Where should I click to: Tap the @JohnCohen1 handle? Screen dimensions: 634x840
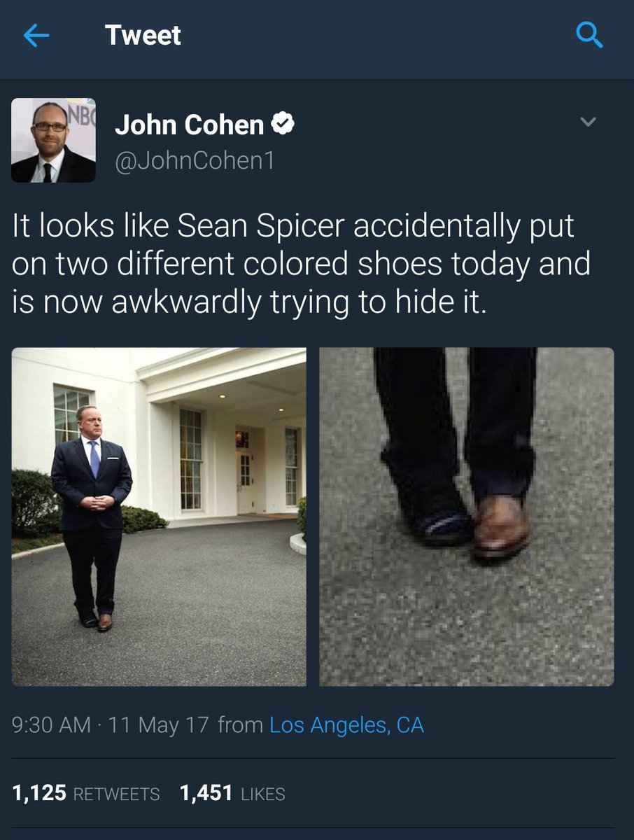(195, 160)
